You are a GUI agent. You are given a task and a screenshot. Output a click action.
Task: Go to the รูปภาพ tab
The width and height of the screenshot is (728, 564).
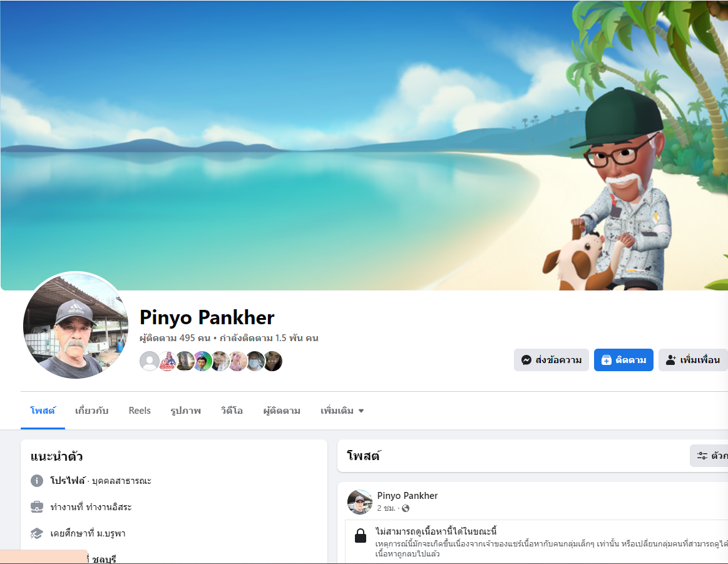[x=185, y=411]
